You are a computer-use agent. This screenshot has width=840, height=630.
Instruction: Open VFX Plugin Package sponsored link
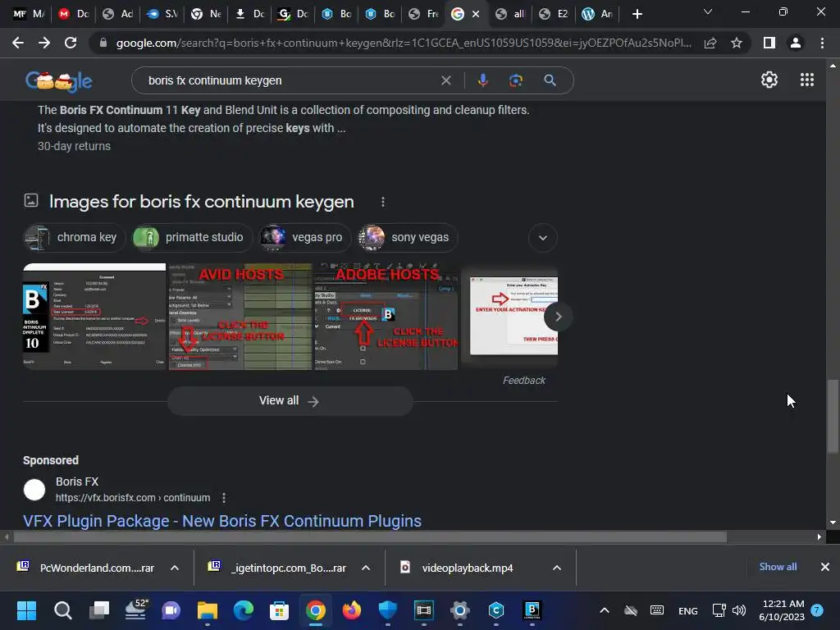221,521
